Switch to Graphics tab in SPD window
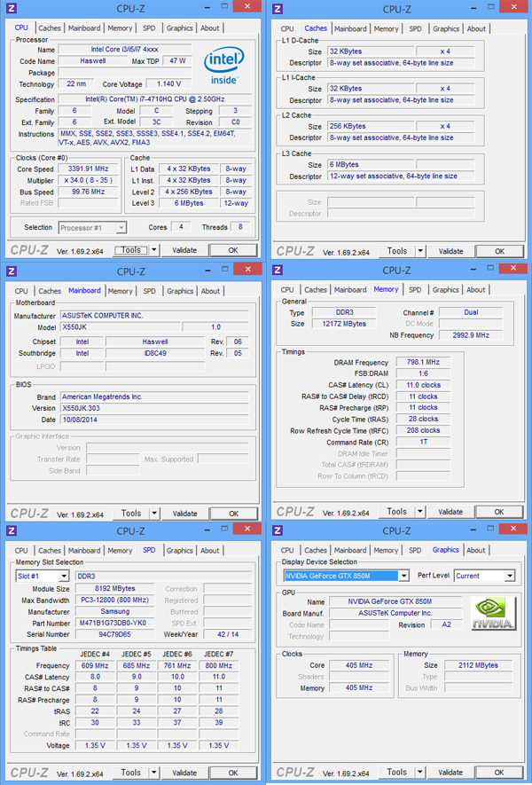This screenshot has width=532, height=785. click(180, 550)
